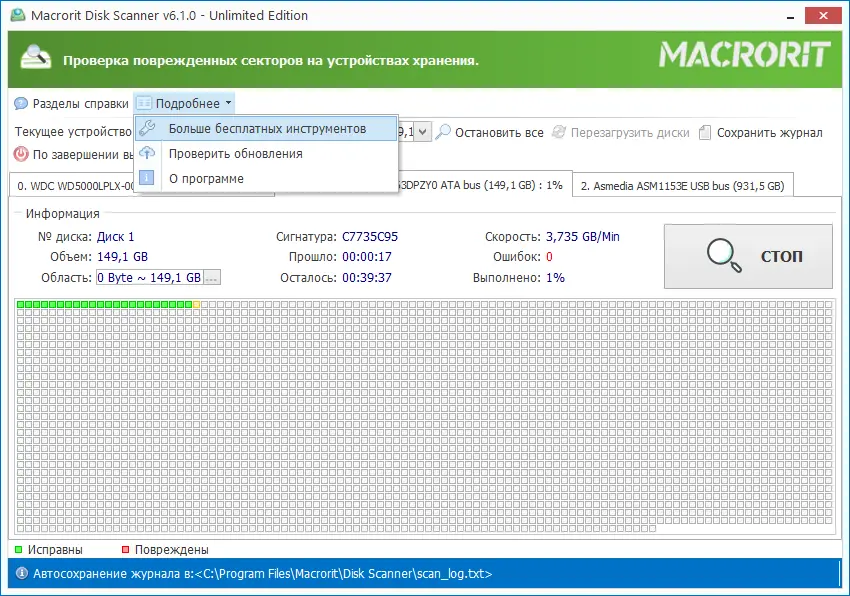The width and height of the screenshot is (850, 596).
Task: Switch to WDC WD5000LPLX disk tab
Action: [72, 186]
